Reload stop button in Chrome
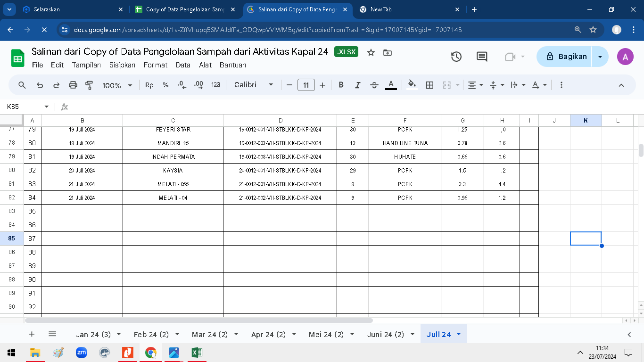This screenshot has height=362, width=644. (43, 30)
